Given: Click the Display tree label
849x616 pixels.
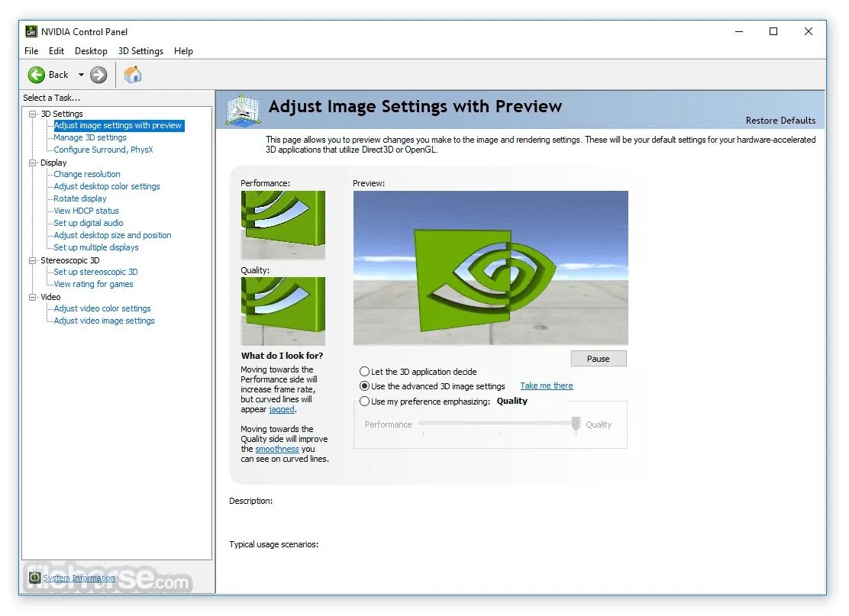Looking at the screenshot, I should click(x=53, y=163).
